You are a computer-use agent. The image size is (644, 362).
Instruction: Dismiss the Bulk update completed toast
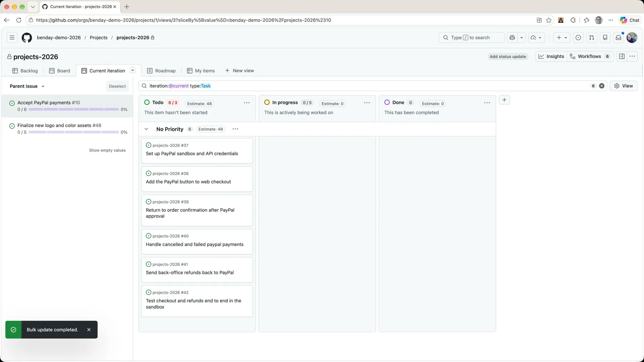click(89, 330)
